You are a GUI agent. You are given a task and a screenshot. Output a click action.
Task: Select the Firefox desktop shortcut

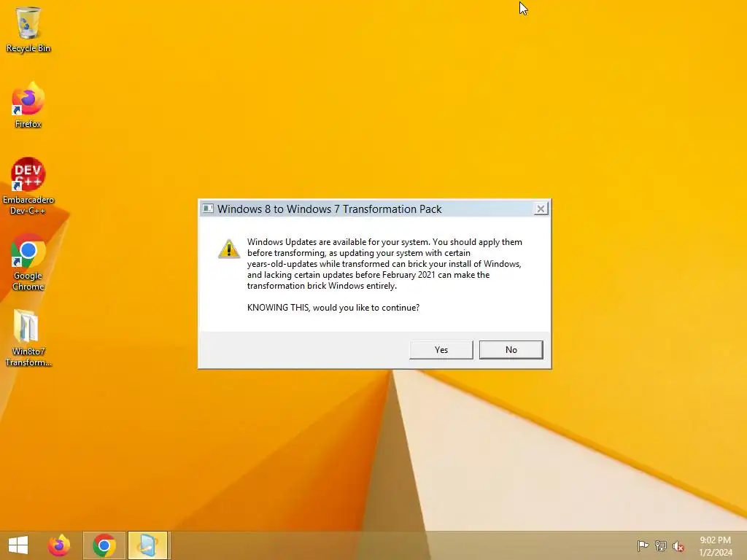[28, 106]
